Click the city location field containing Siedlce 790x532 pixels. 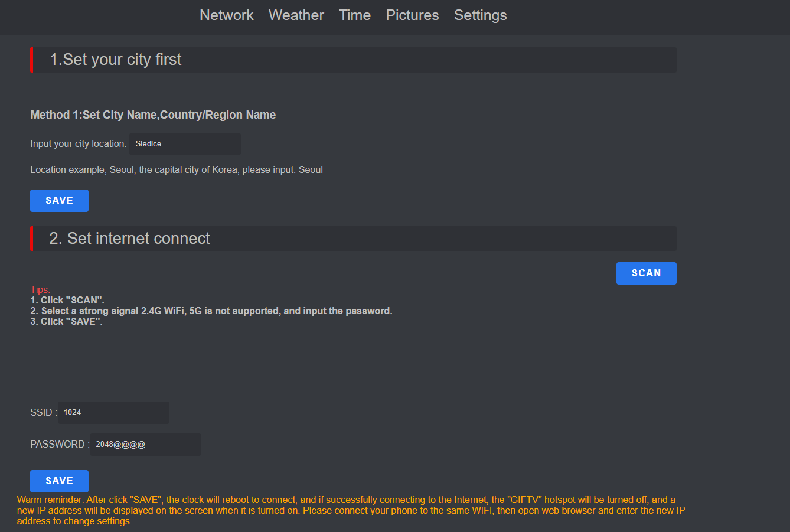(185, 144)
